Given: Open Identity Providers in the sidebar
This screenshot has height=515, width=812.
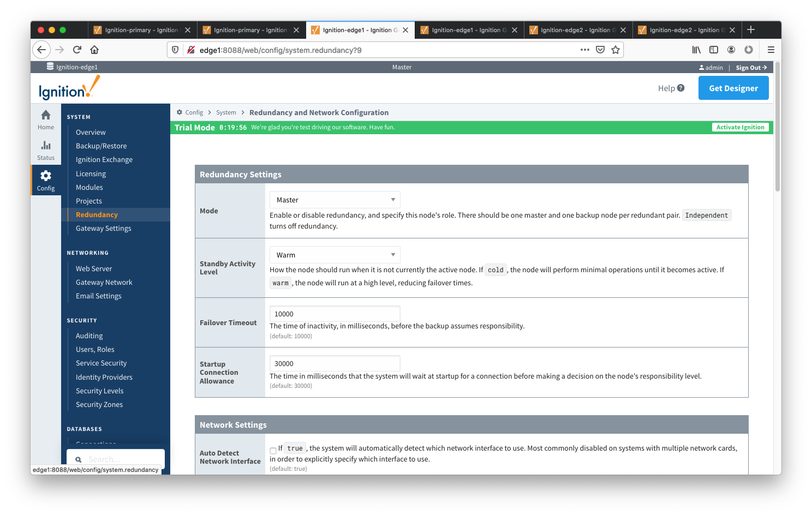Looking at the screenshot, I should point(104,377).
